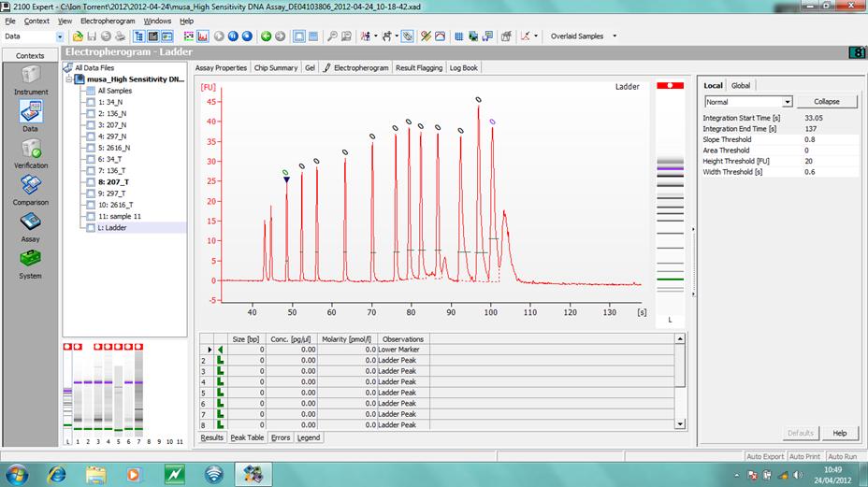
Task: Open the Electropherogram menu
Action: click(x=108, y=21)
